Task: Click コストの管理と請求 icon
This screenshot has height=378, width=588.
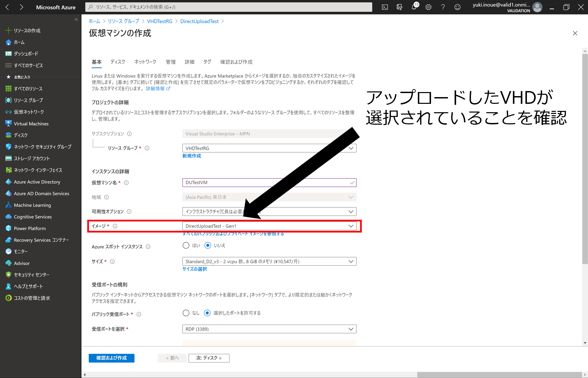Action: 8,298
